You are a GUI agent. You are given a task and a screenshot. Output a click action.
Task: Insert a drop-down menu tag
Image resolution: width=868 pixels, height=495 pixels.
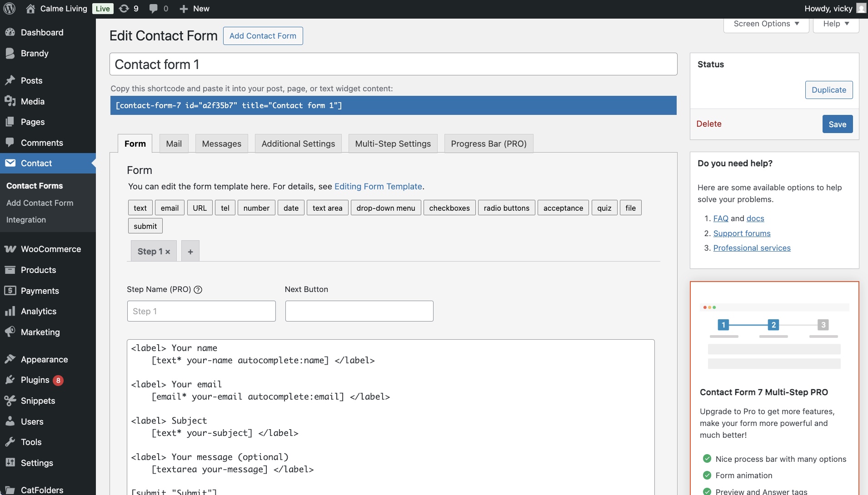tap(386, 208)
